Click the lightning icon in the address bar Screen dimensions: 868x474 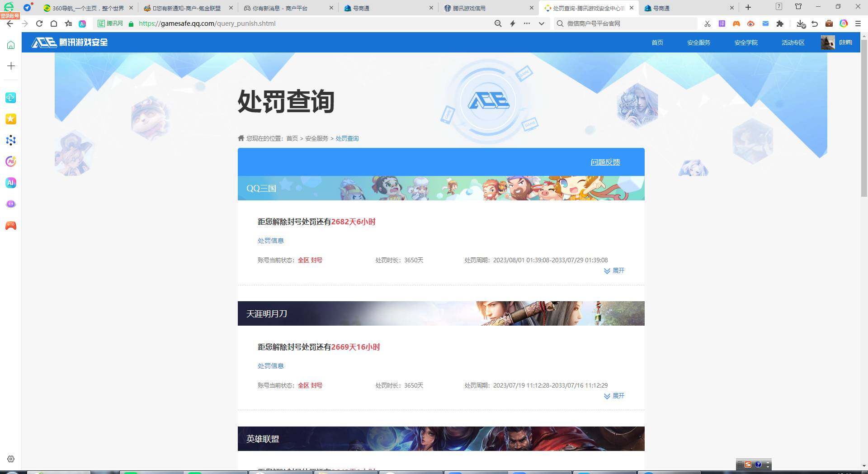(512, 24)
